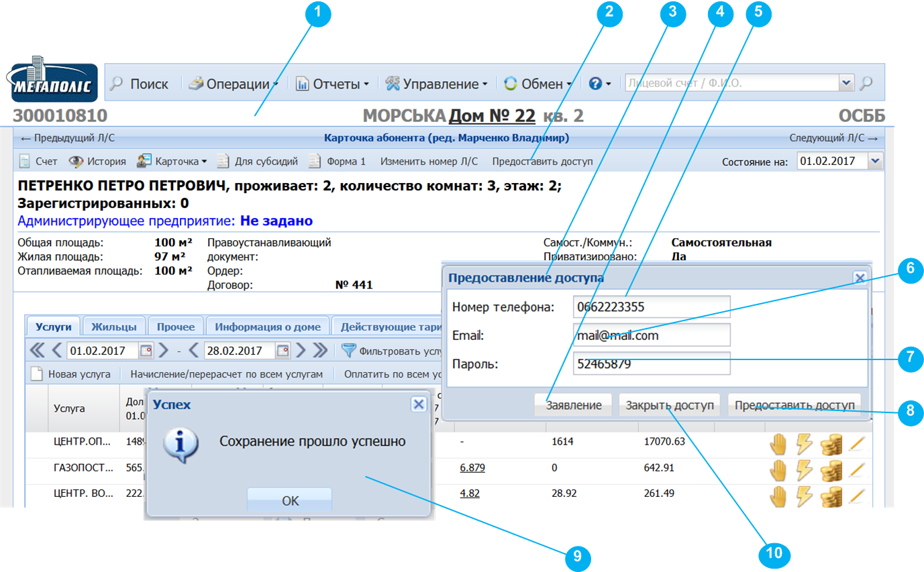
Task: Click Оплатить по всем услугам
Action: (393, 374)
